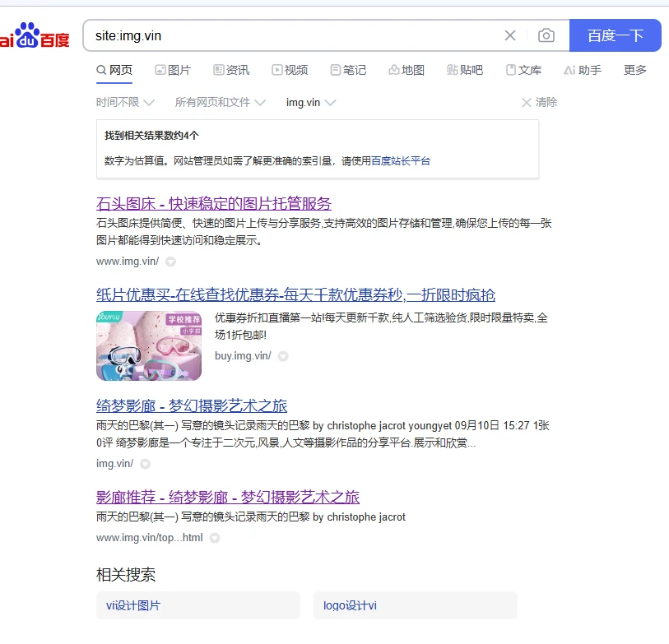Open the 石头图床 result link
669x644 pixels.
point(213,204)
